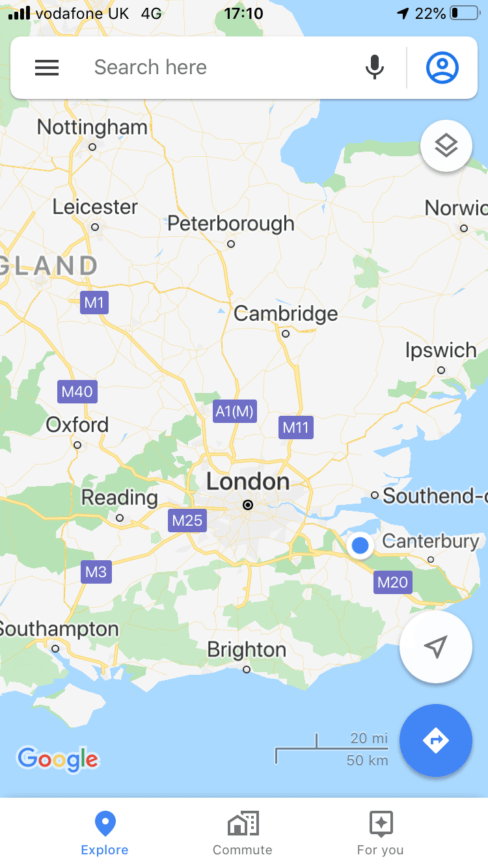
Task: Tap the Oxford city label
Action: pyautogui.click(x=77, y=425)
